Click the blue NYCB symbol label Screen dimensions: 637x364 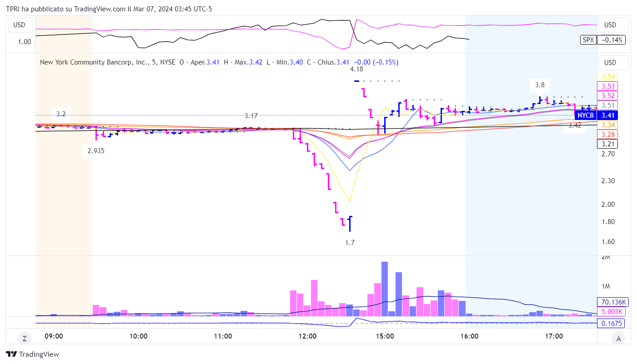point(587,115)
